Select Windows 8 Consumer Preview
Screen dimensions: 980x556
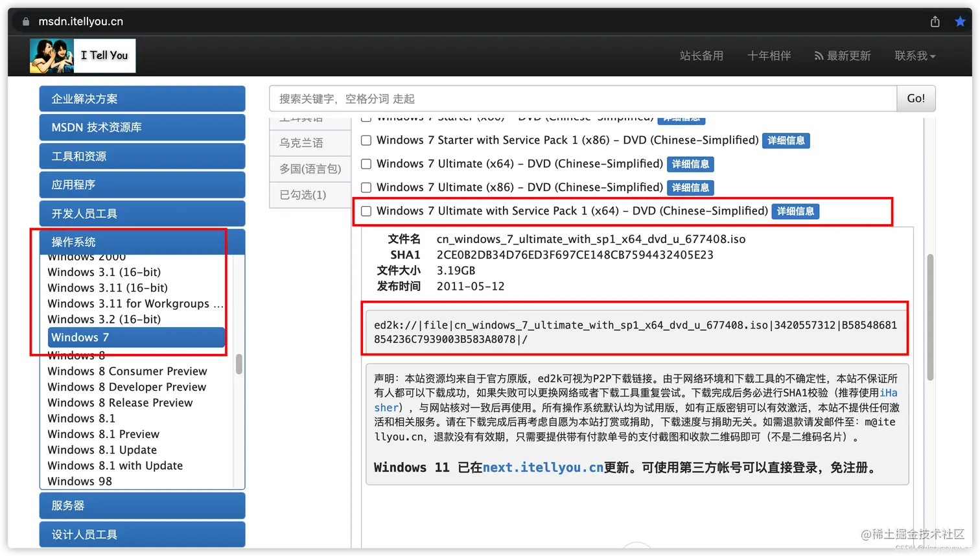127,371
